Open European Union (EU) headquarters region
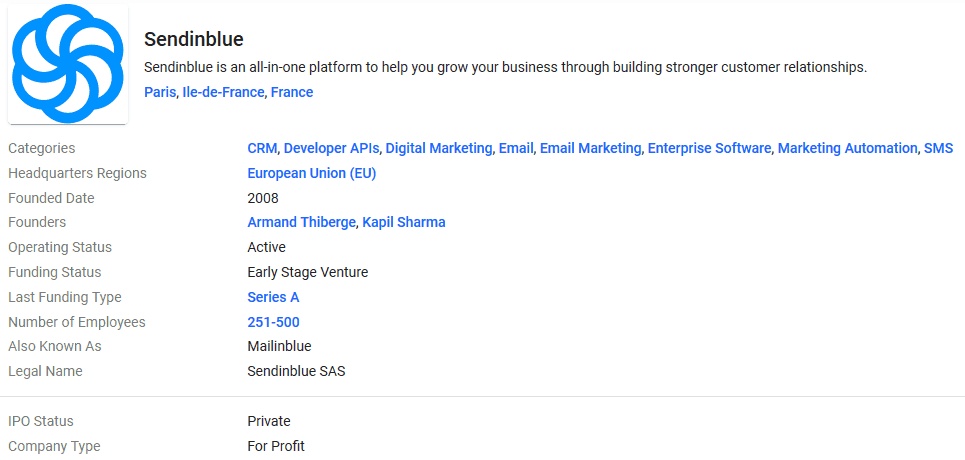Screen dimensions: 965x460 click(311, 174)
